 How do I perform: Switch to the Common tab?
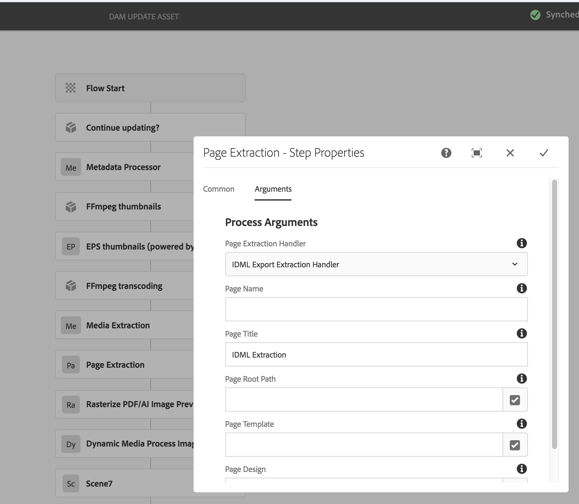click(x=219, y=189)
